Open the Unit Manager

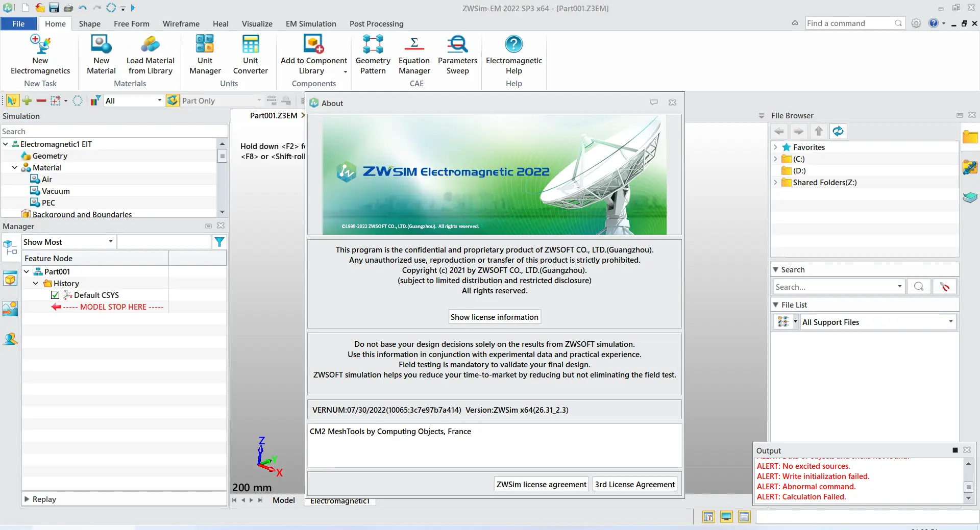coord(205,55)
